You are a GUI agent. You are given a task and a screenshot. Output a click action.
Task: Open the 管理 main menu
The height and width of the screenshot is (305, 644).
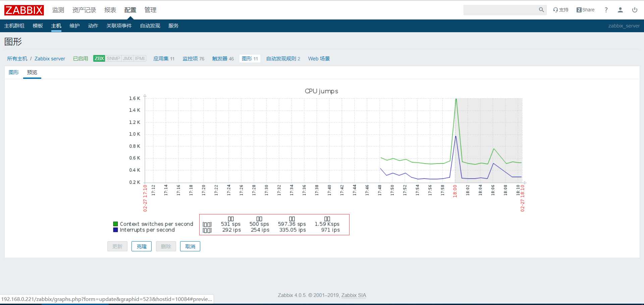(150, 10)
